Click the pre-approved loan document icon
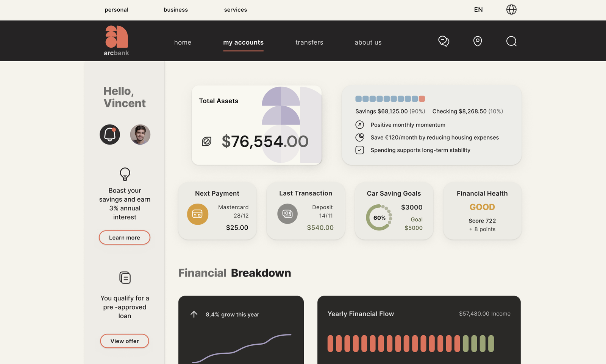 (x=125, y=278)
